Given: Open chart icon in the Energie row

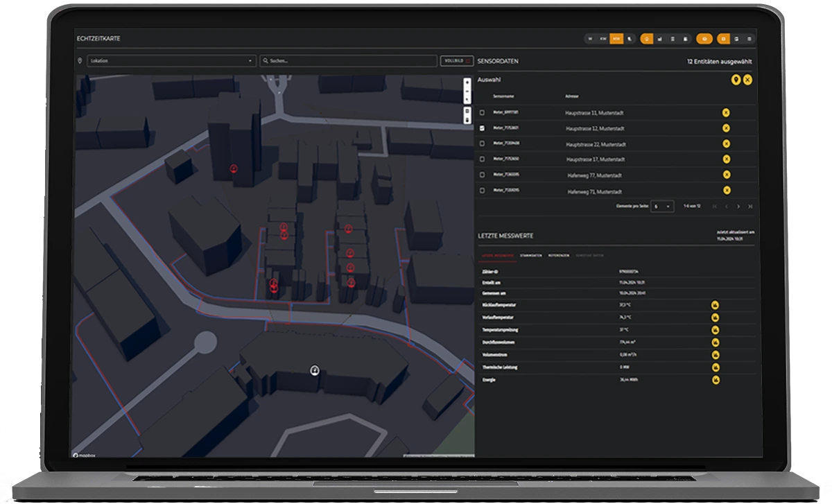Looking at the screenshot, I should [715, 380].
